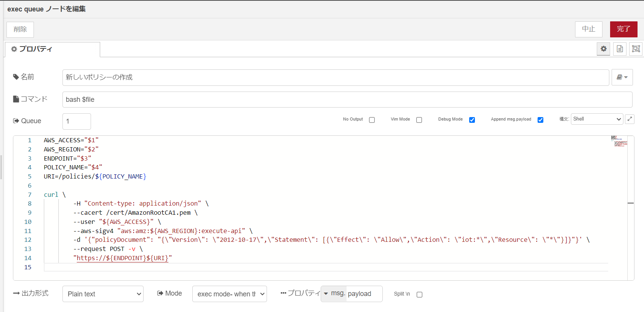This screenshot has width=644, height=312.
Task: Open Shell syntax dropdown
Action: tap(597, 119)
